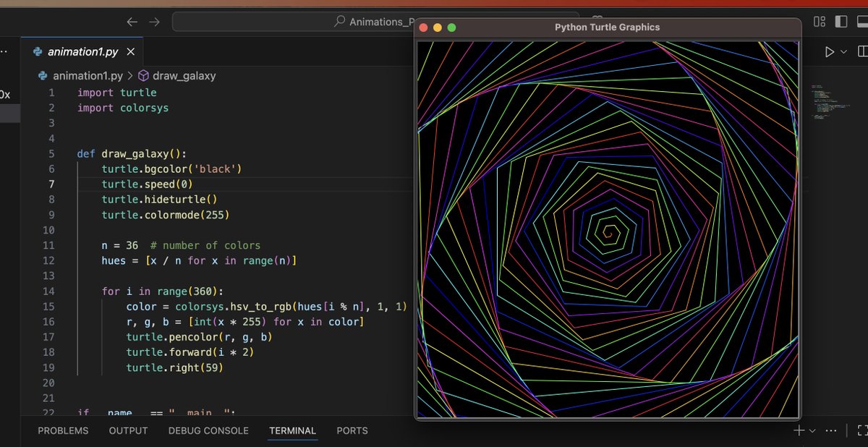Image resolution: width=868 pixels, height=447 pixels.
Task: Click the 'hues = [x / n ...' line
Action: (x=199, y=260)
